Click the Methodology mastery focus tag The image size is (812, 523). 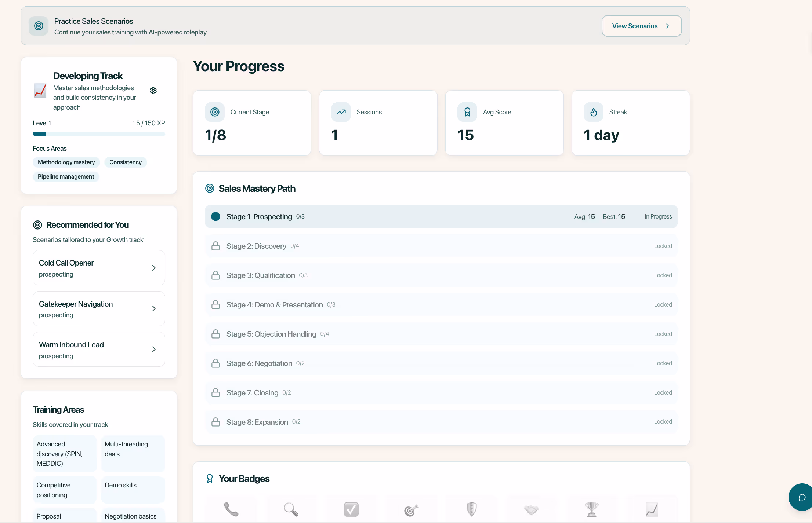(x=66, y=162)
